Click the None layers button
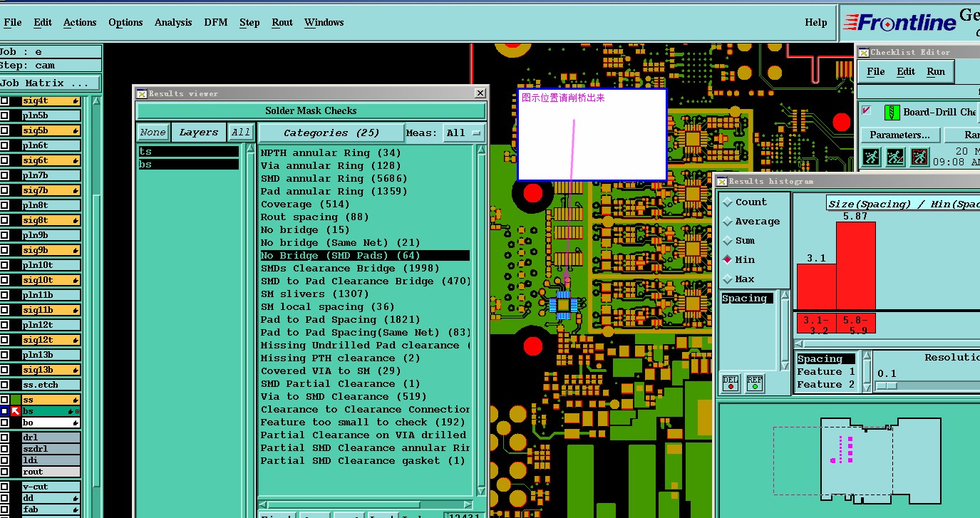This screenshot has width=980, height=518. 153,133
